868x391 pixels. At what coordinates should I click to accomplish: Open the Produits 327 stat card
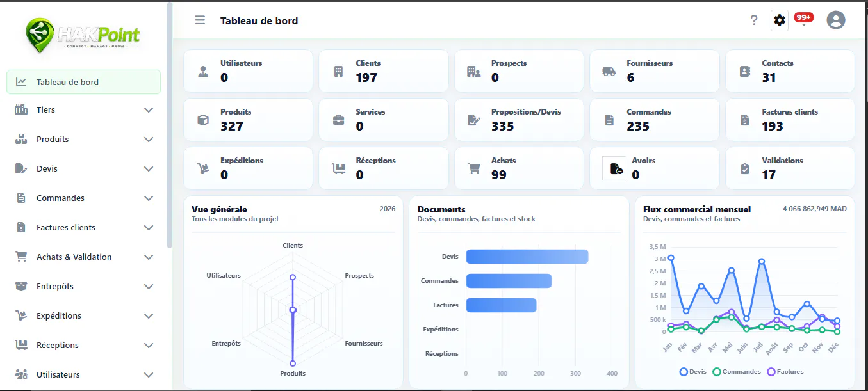(x=248, y=120)
